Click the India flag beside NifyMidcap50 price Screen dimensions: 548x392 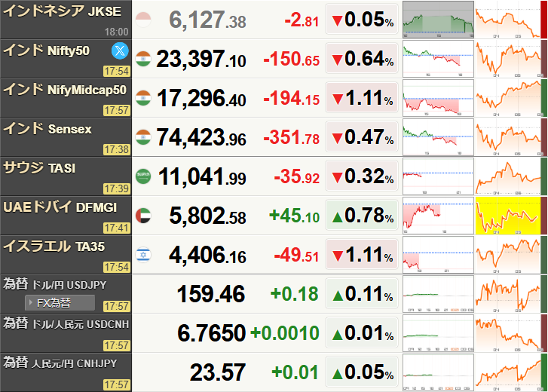[x=143, y=98]
